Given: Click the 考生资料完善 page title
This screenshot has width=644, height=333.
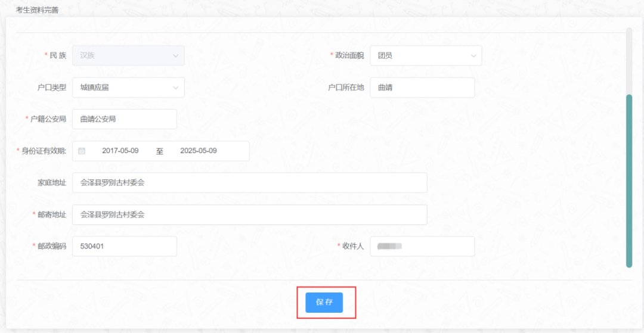Looking at the screenshot, I should 37,10.
